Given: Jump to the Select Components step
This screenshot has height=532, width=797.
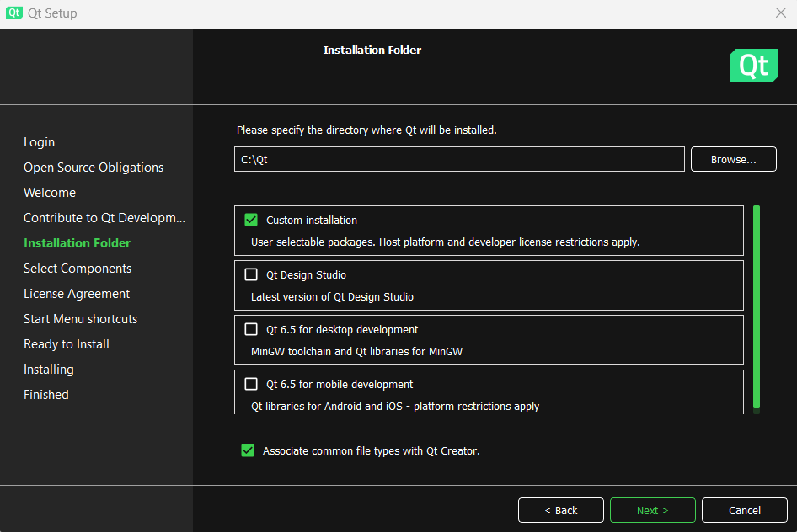Looking at the screenshot, I should pyautogui.click(x=78, y=269).
